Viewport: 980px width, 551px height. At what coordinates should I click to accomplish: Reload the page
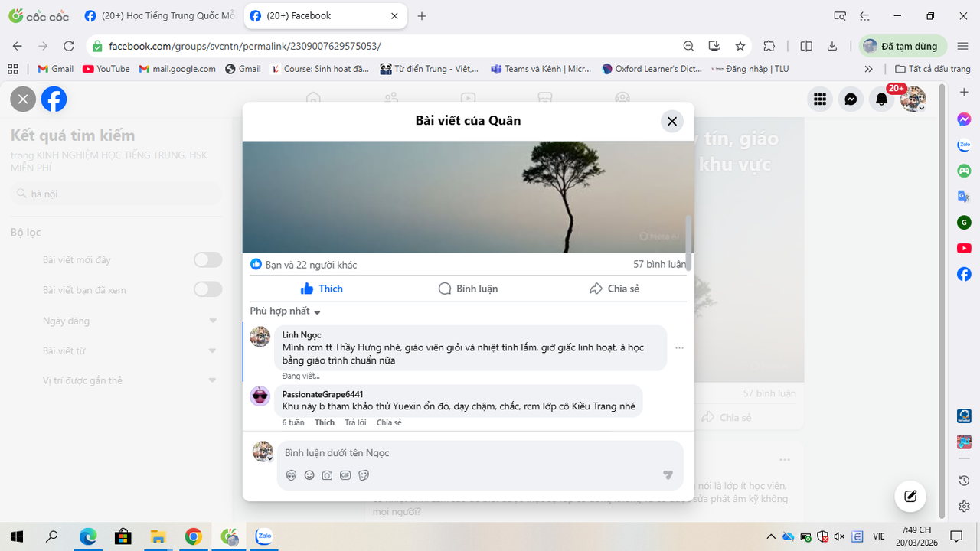coord(69,46)
